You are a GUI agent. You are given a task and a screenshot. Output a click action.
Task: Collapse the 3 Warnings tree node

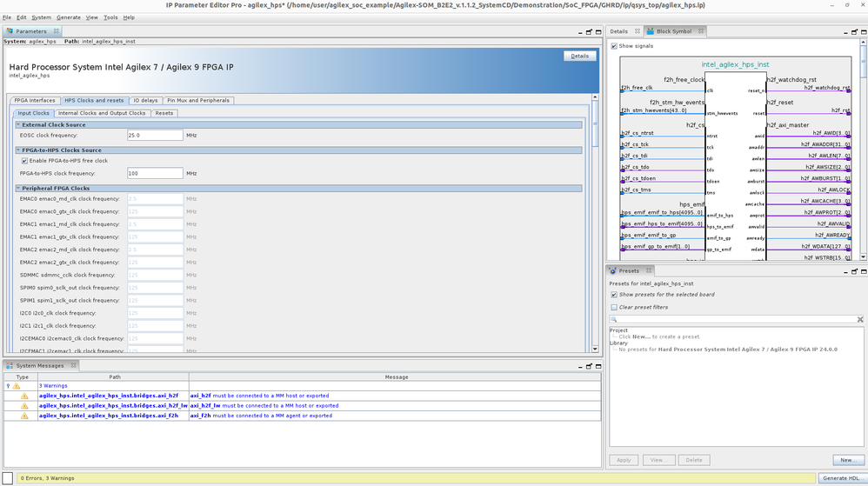click(8, 385)
